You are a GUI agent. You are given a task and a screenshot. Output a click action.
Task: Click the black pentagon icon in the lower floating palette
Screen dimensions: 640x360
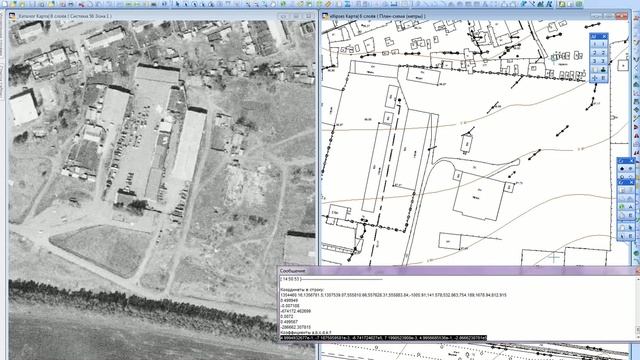click(622, 169)
